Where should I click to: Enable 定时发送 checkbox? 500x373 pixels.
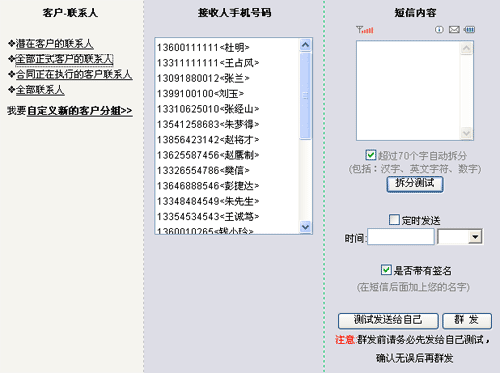(x=394, y=220)
